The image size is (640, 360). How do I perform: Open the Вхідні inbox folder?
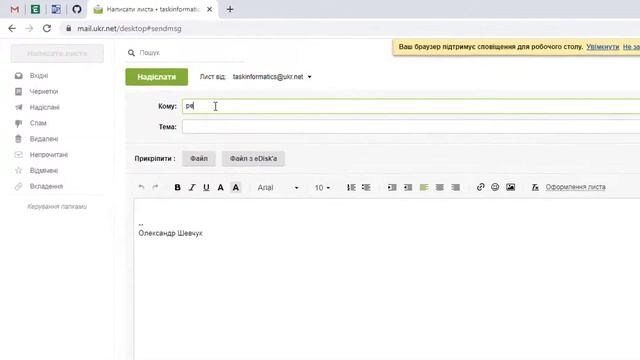pyautogui.click(x=39, y=76)
